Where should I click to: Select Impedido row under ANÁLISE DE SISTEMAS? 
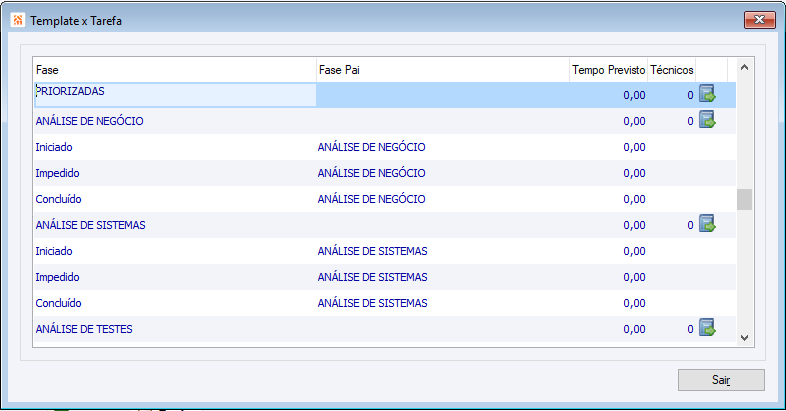pyautogui.click(x=384, y=277)
